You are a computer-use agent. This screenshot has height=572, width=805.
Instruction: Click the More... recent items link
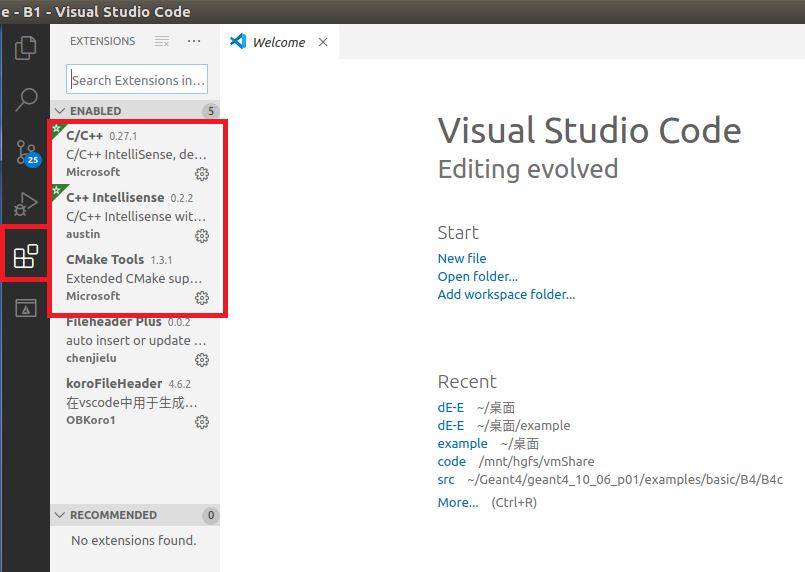coord(458,502)
